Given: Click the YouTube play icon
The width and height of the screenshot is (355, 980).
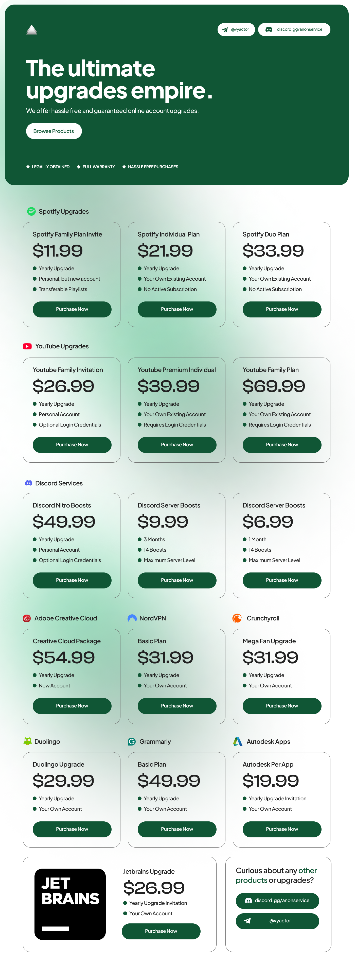Looking at the screenshot, I should tap(27, 346).
